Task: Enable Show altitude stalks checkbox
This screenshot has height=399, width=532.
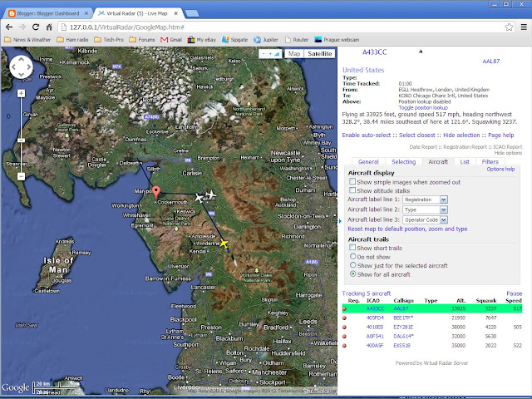Action: 352,190
